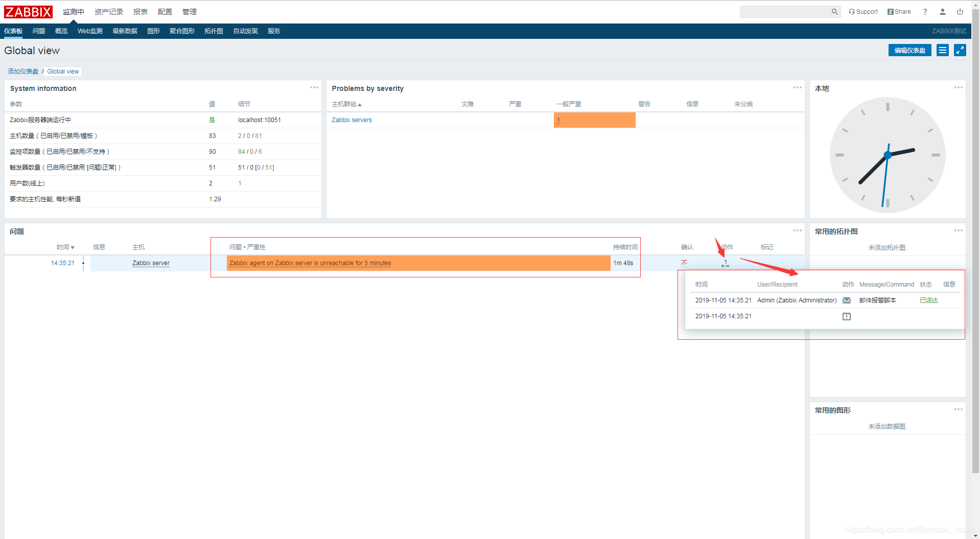Click the page vertical scrollbar
This screenshot has width=980, height=539.
coord(975,240)
